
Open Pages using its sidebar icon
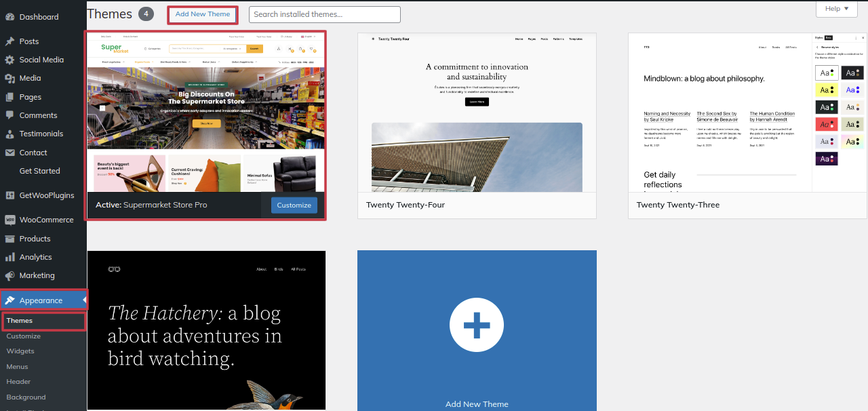point(9,97)
